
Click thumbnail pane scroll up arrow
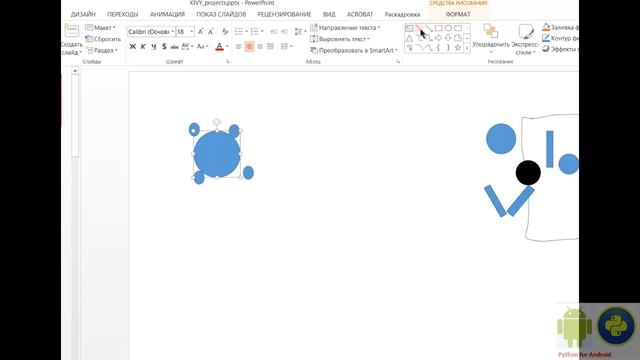pos(75,71)
